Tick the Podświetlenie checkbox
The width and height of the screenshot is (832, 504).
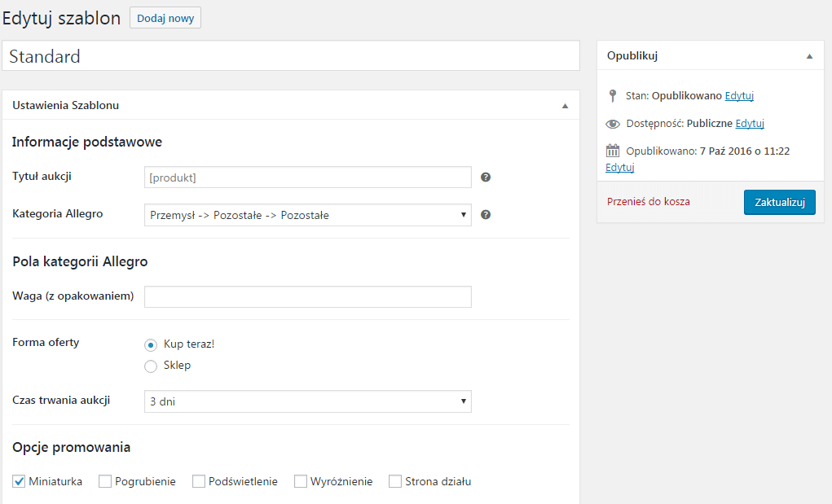199,481
